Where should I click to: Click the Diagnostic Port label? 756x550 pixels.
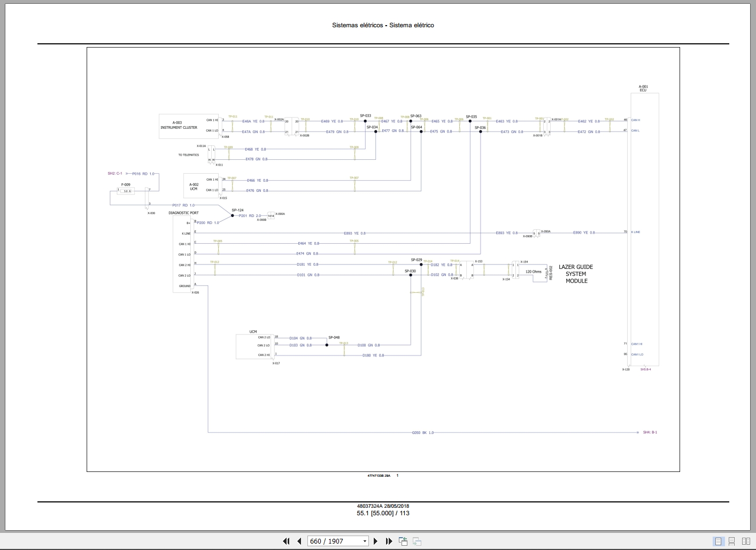coord(183,213)
